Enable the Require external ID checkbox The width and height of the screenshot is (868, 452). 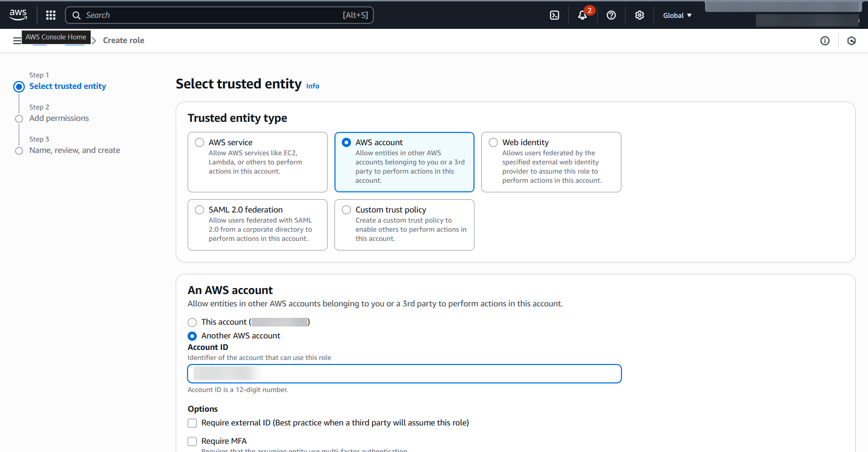pos(192,423)
